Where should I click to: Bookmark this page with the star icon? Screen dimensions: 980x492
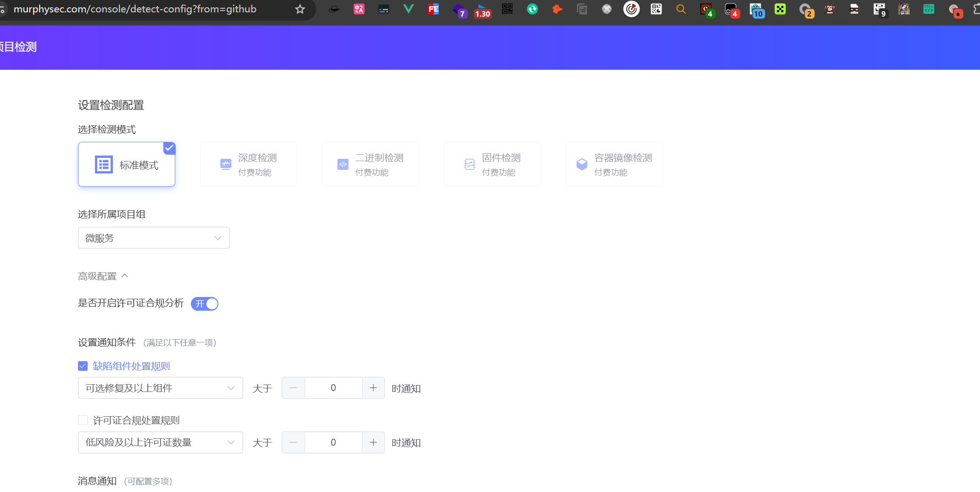300,9
